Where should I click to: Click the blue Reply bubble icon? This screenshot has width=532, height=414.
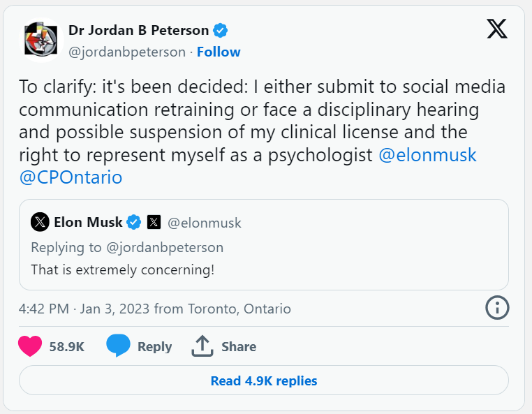point(118,346)
